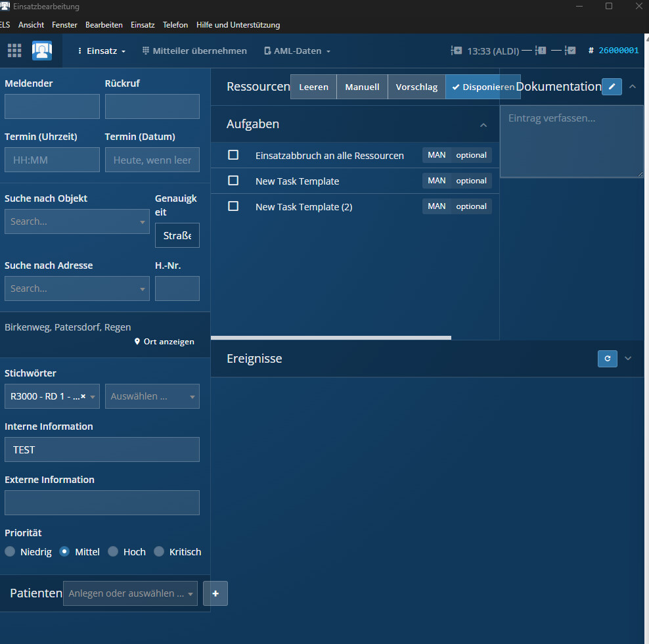
Task: Collapse the Aufgaben section
Action: 483,125
